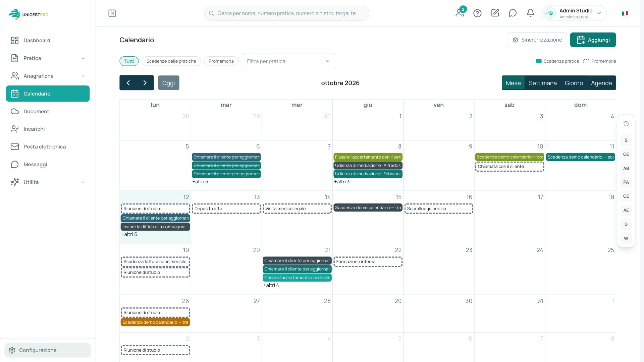The width and height of the screenshot is (644, 362).
Task: Show +altri 4 events on October 21
Action: pos(271,285)
